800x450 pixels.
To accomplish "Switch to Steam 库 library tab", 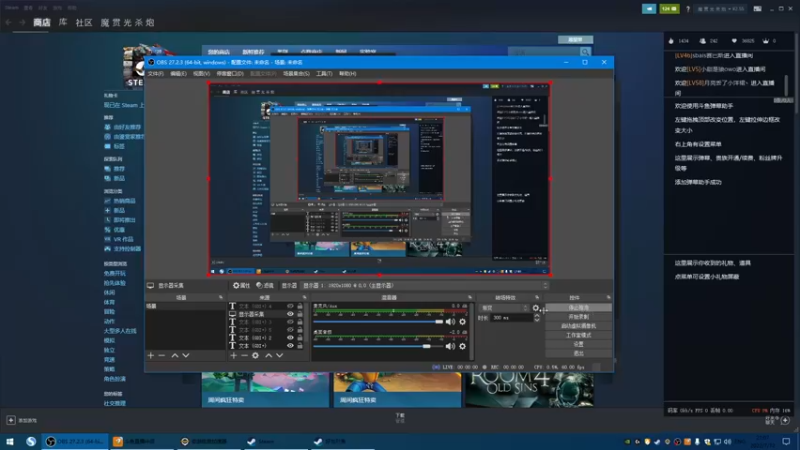I will [63, 22].
